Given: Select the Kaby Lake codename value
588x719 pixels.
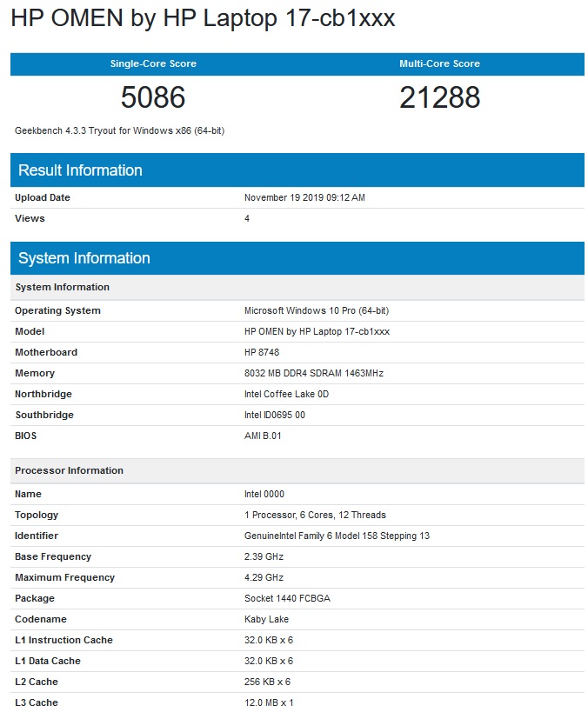Looking at the screenshot, I should 266,619.
